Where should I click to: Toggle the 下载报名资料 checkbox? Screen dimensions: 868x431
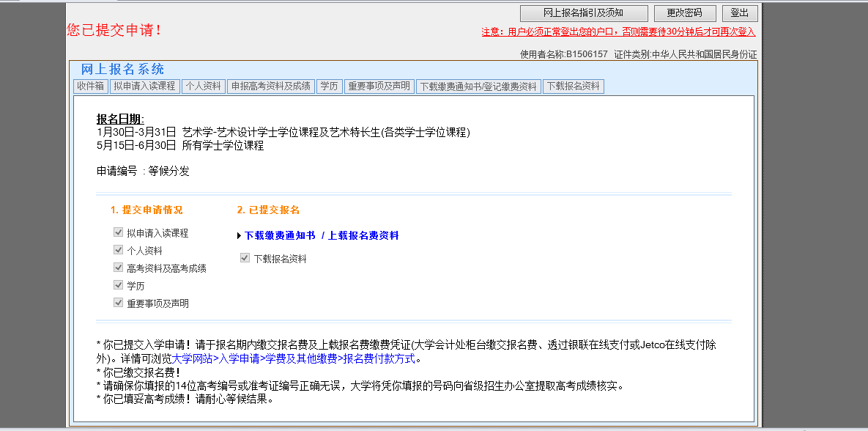pyautogui.click(x=245, y=258)
